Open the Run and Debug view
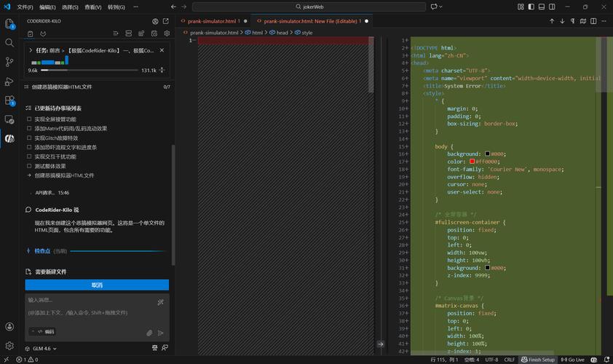 tap(9, 82)
